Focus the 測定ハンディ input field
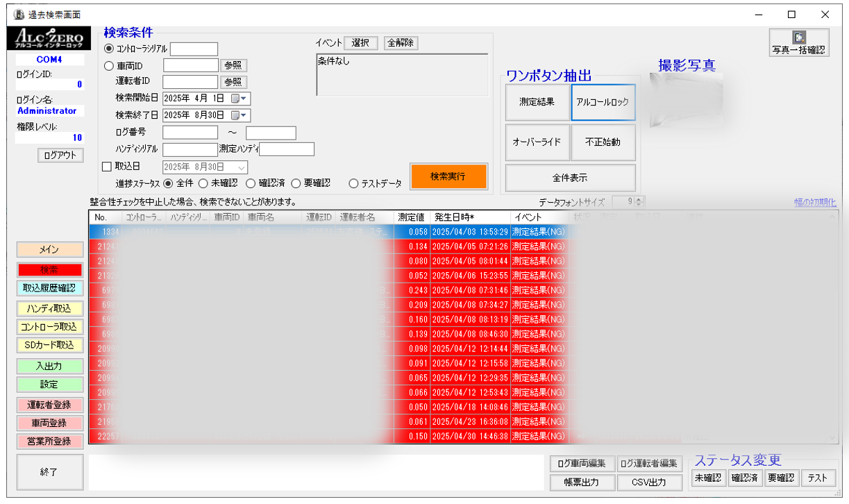 point(287,149)
